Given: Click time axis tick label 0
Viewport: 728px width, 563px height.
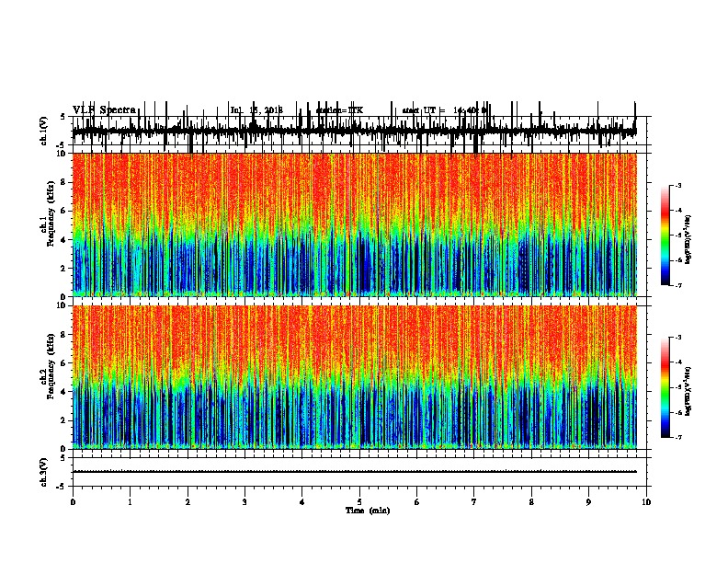Looking at the screenshot, I should [x=73, y=502].
